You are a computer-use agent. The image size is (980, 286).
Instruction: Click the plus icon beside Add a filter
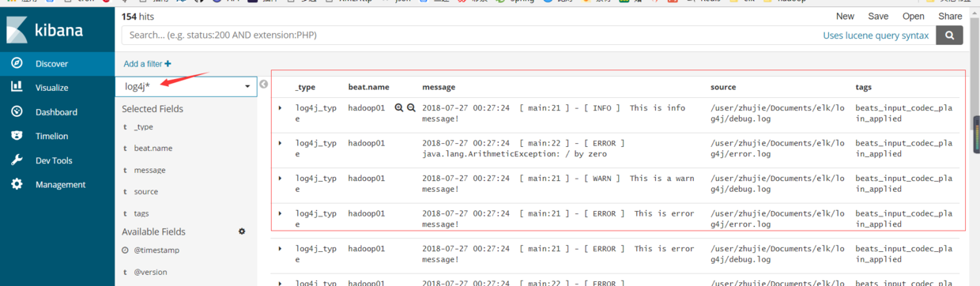(168, 64)
